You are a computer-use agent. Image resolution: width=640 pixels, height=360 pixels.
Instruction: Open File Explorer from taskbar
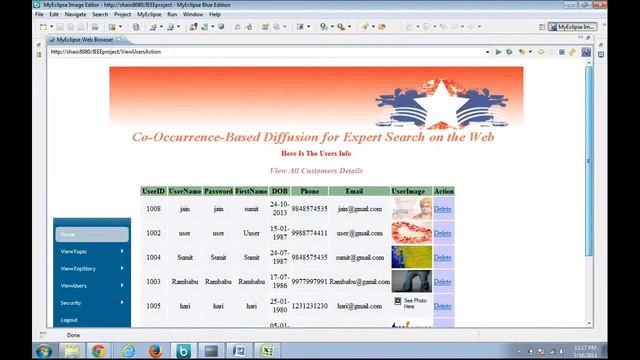(72, 351)
